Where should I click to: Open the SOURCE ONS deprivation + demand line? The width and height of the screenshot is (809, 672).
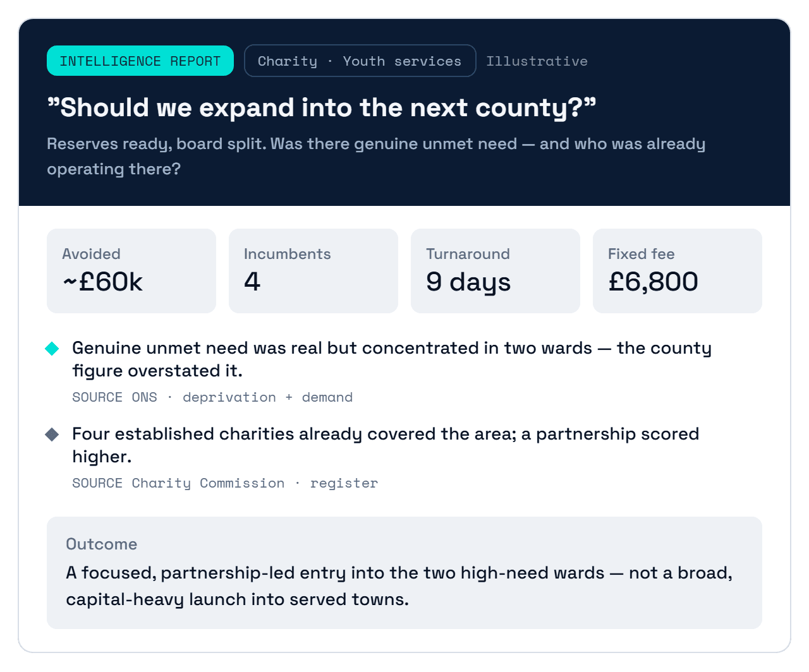[x=212, y=397]
